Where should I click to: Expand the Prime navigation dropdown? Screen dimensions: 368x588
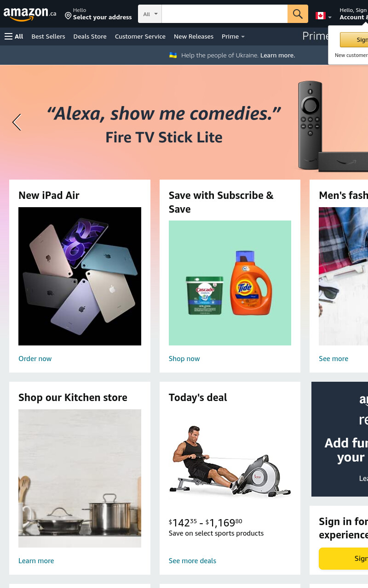coord(233,36)
